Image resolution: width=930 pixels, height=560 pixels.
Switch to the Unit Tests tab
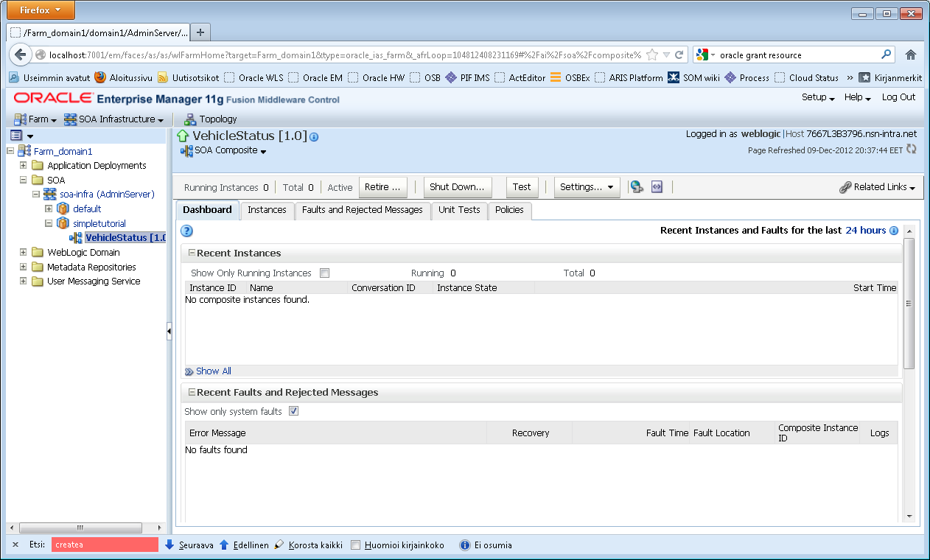click(459, 210)
